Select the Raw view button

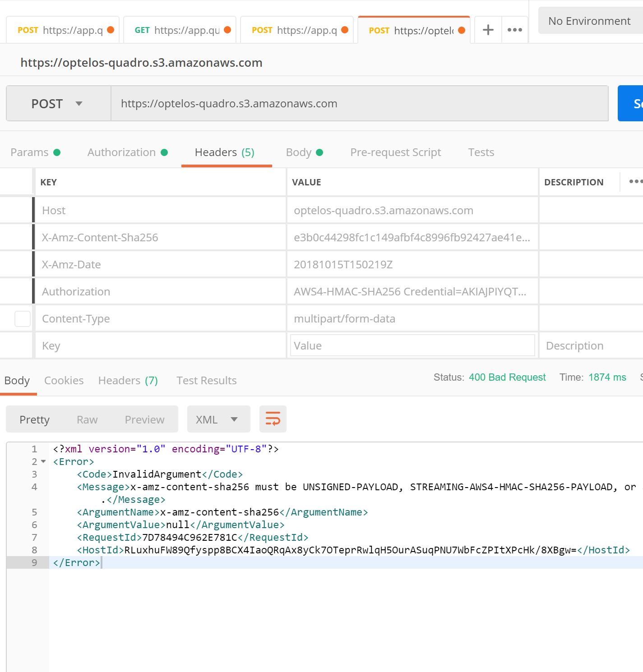tap(87, 419)
